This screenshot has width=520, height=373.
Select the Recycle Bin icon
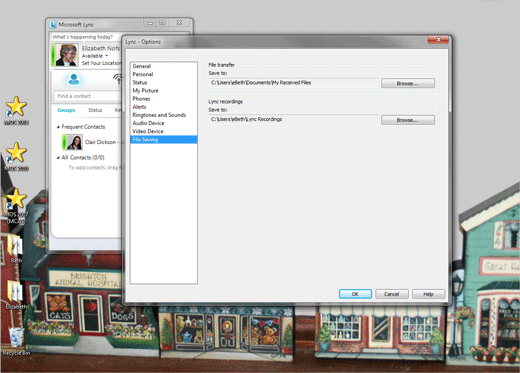tap(16, 342)
